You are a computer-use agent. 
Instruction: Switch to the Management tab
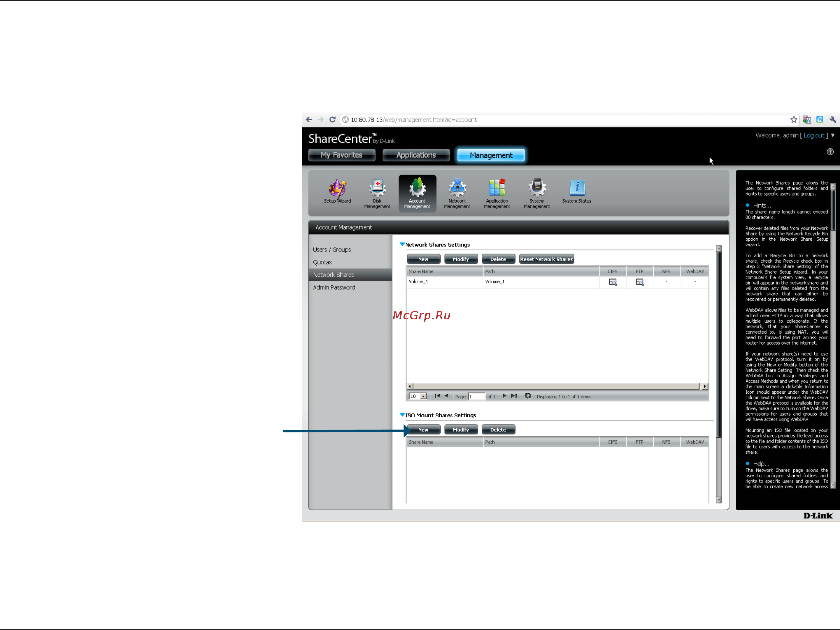click(x=491, y=155)
